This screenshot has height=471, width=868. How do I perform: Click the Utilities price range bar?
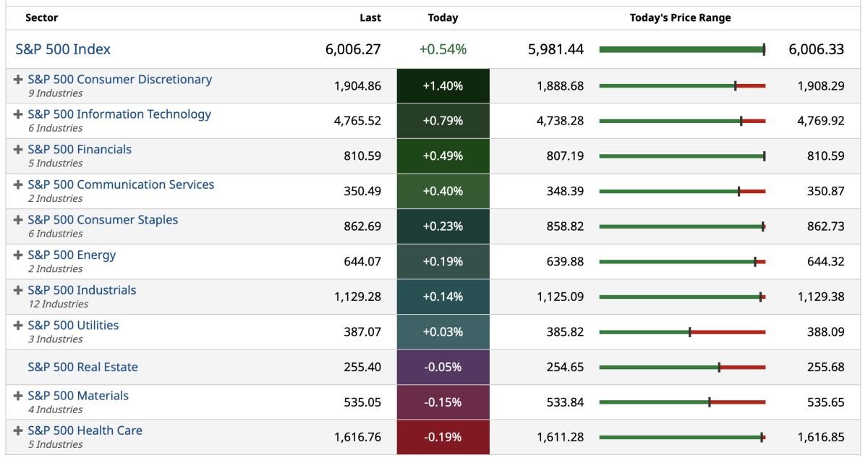point(682,332)
